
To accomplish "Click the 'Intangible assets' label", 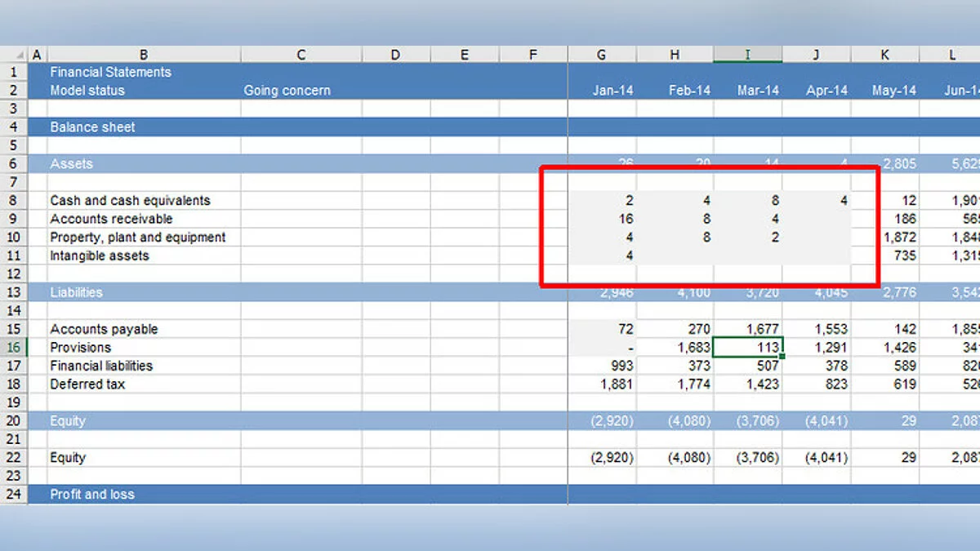I will tap(100, 256).
